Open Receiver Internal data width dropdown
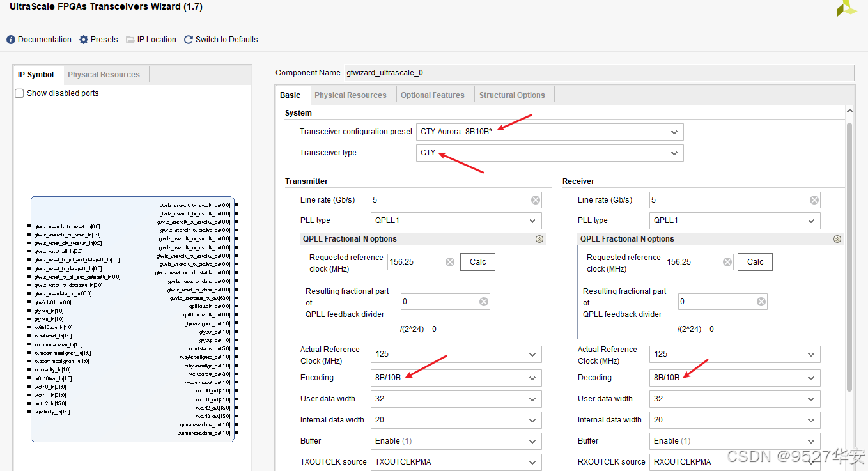 [x=735, y=420]
